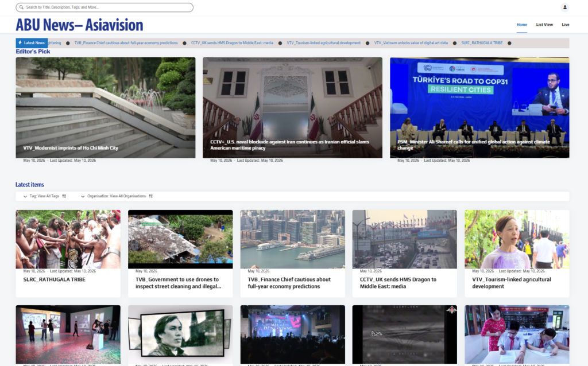Select the Home tab
The width and height of the screenshot is (588, 366).
[x=521, y=25]
